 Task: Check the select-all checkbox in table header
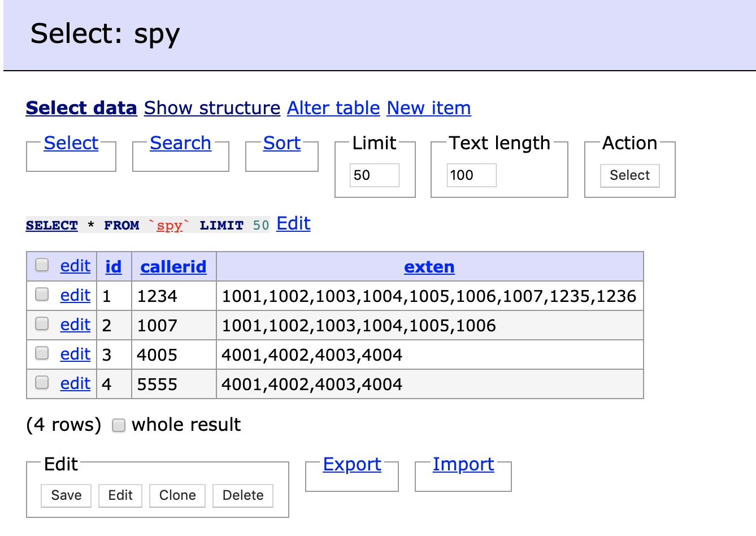tap(42, 265)
